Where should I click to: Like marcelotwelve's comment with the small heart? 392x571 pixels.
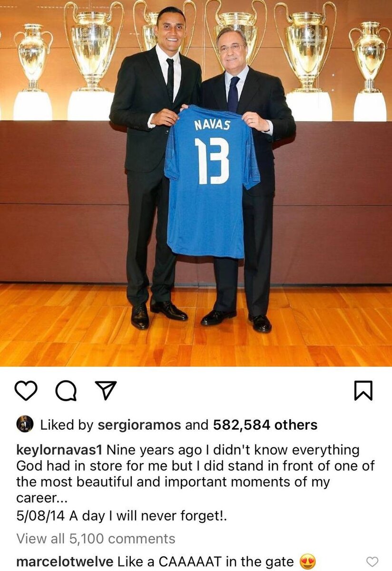point(373,561)
